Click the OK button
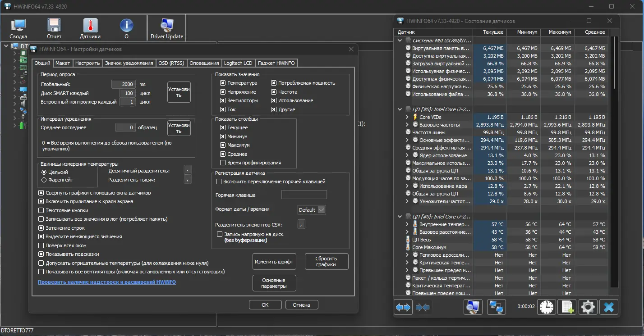The image size is (644, 336). pos(265,305)
